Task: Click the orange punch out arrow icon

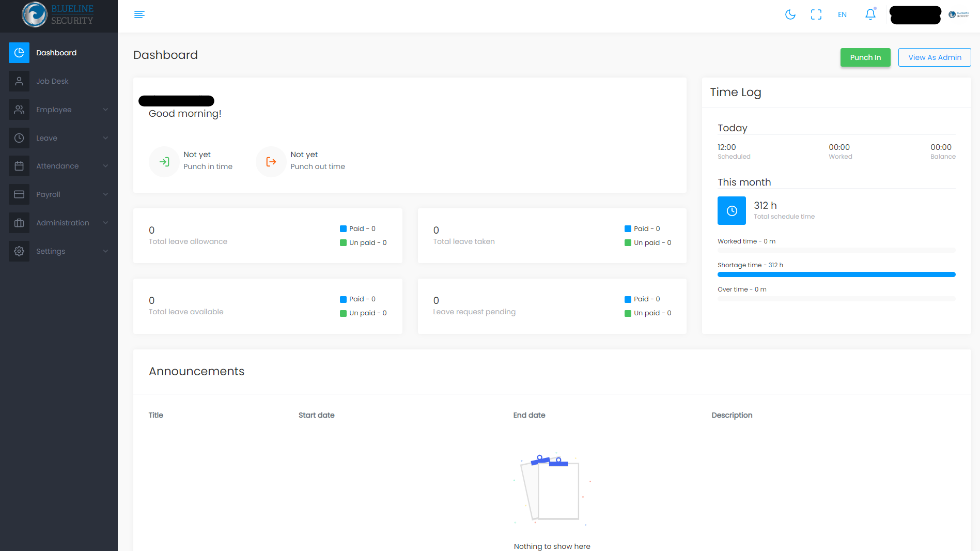Action: click(x=271, y=162)
